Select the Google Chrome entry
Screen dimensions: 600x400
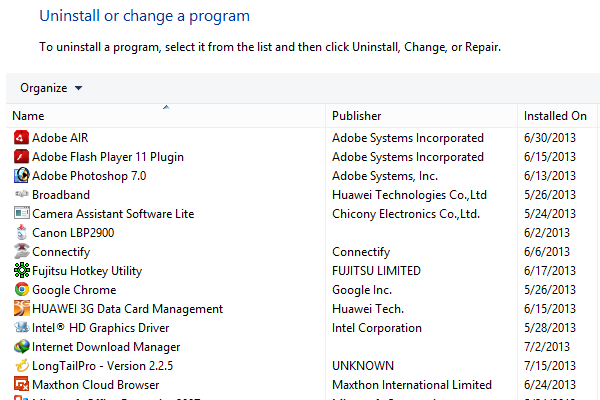[74, 290]
